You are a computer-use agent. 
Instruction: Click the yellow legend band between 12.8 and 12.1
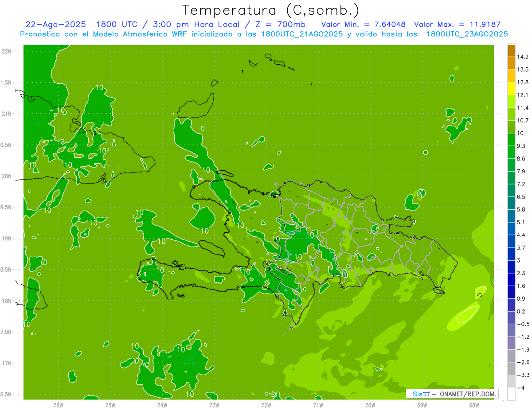pos(511,89)
